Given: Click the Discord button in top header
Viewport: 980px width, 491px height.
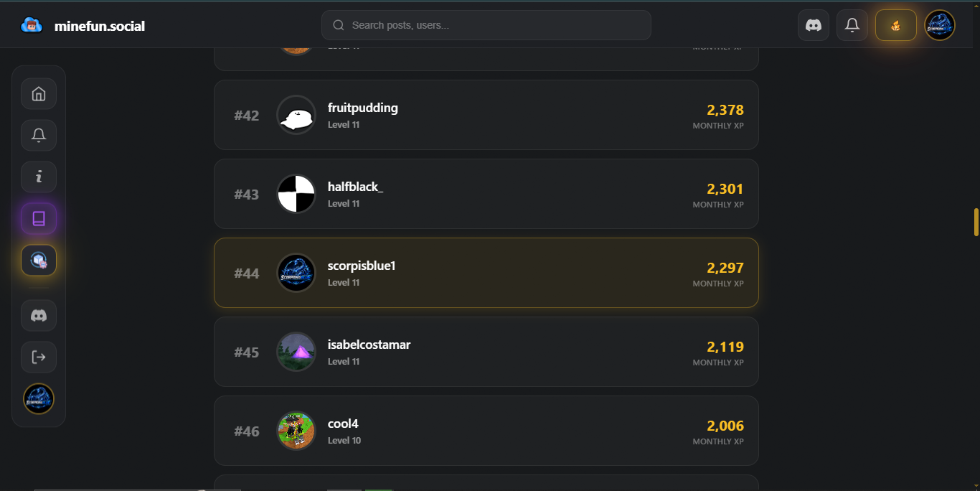Looking at the screenshot, I should [814, 25].
